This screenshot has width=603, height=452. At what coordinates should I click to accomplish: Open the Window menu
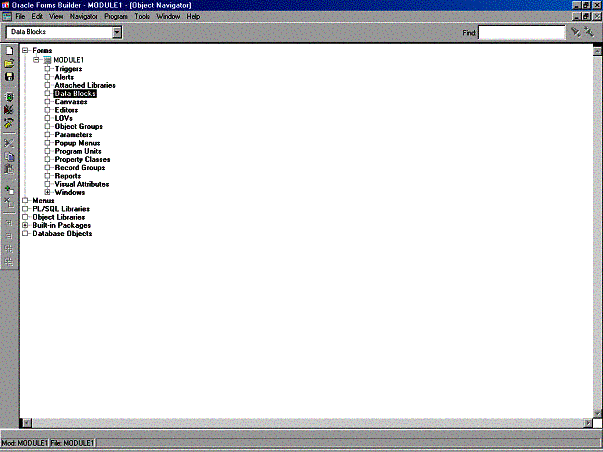click(x=168, y=17)
